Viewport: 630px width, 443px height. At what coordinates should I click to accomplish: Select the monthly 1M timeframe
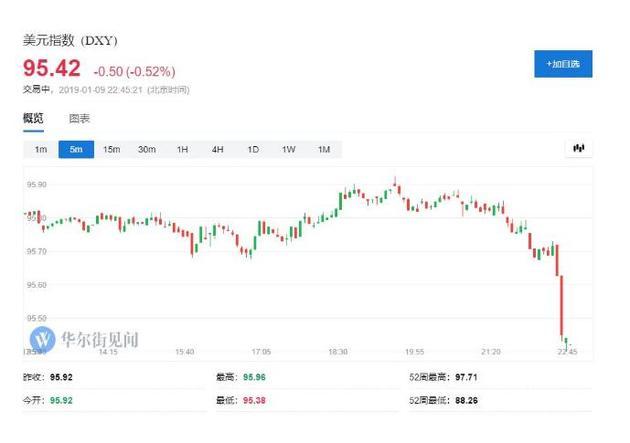pyautogui.click(x=323, y=149)
